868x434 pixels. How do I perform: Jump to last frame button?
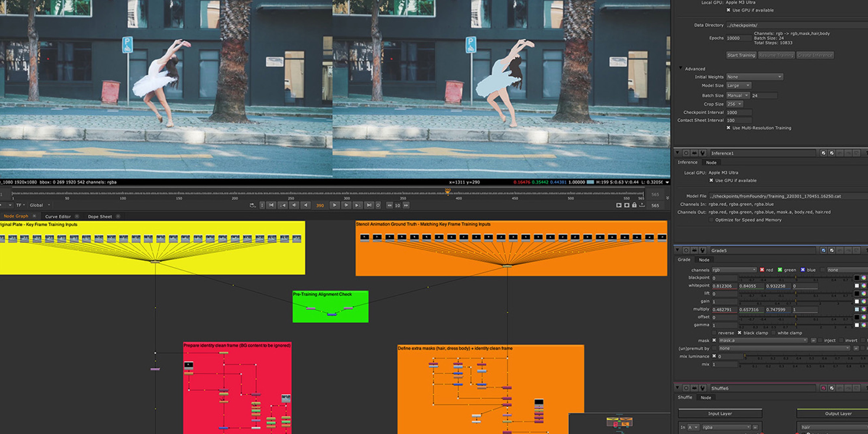pos(369,205)
